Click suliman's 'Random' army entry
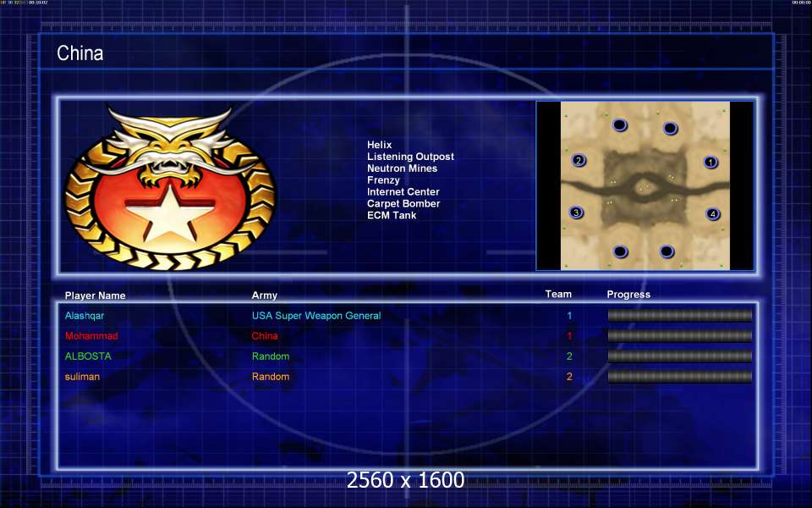 pyautogui.click(x=271, y=377)
